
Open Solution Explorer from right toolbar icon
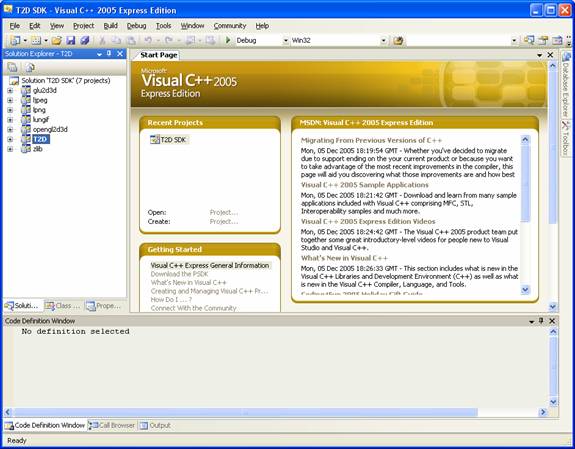(529, 40)
